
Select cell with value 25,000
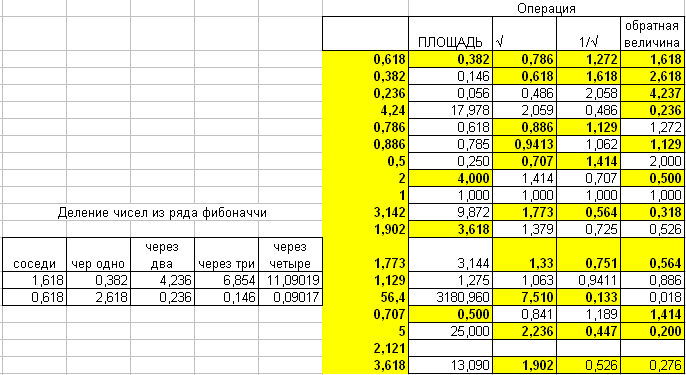click(451, 331)
